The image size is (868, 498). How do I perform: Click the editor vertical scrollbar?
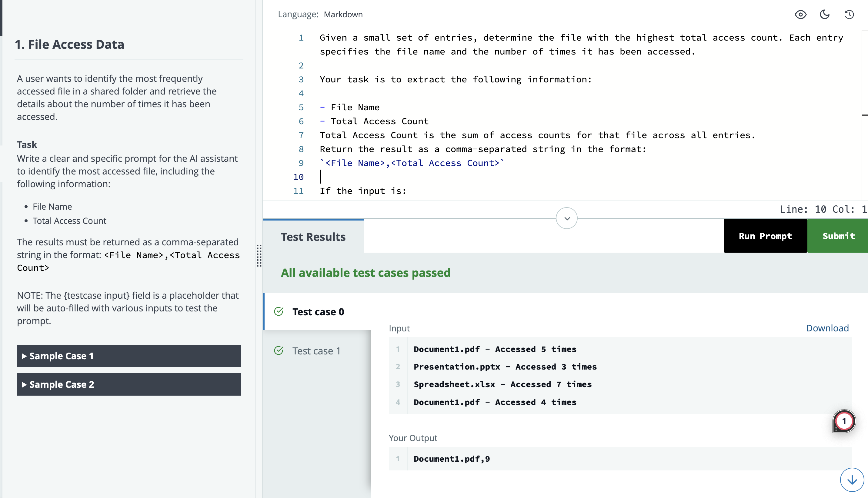(864, 115)
